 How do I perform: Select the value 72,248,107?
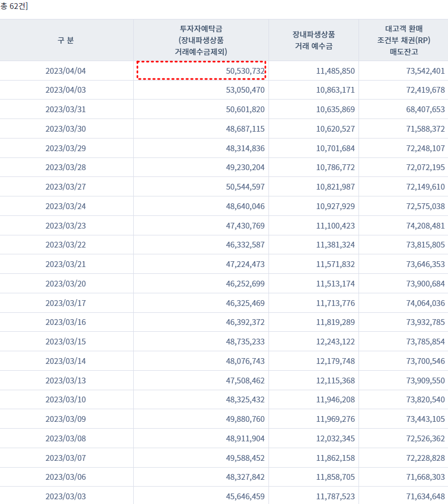click(x=425, y=148)
